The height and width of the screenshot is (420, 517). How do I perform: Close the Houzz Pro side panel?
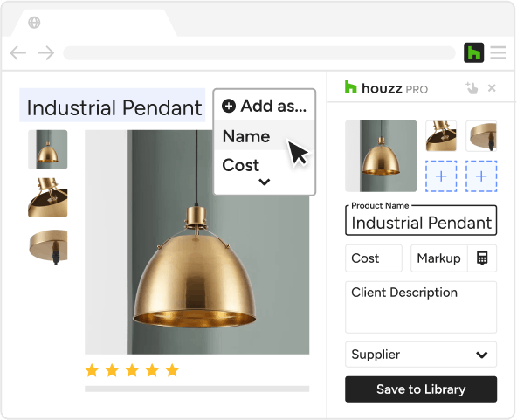[x=492, y=88]
